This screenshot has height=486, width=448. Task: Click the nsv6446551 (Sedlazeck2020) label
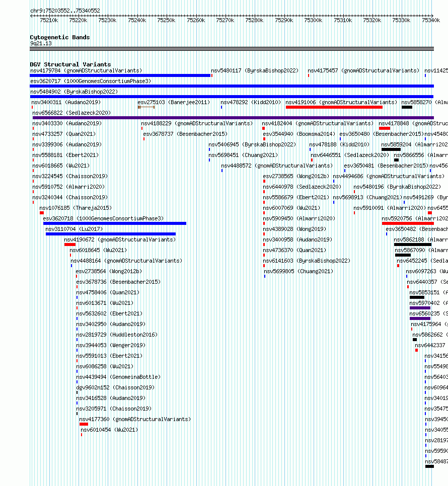(350, 155)
